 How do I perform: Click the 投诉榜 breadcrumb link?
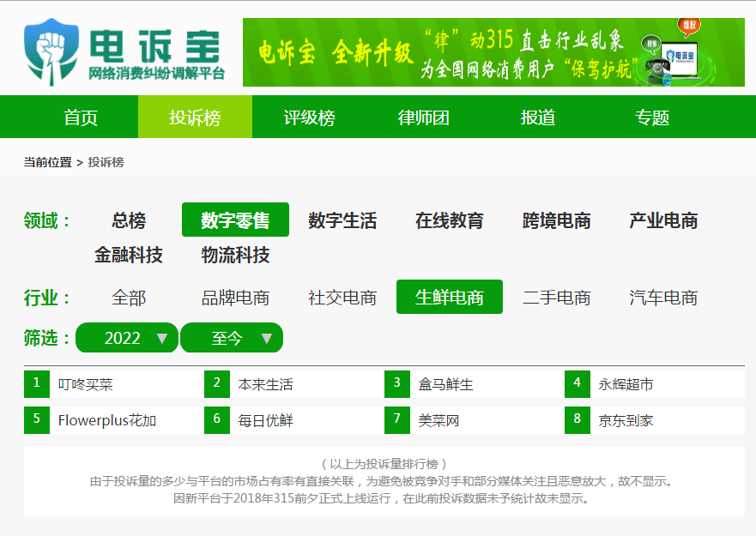pyautogui.click(x=106, y=162)
